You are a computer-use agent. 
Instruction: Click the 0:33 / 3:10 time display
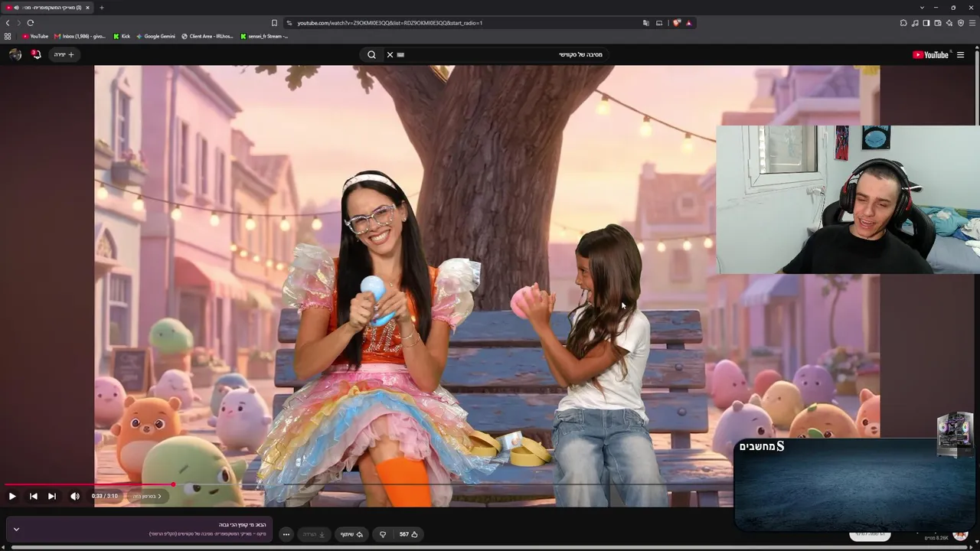105,496
